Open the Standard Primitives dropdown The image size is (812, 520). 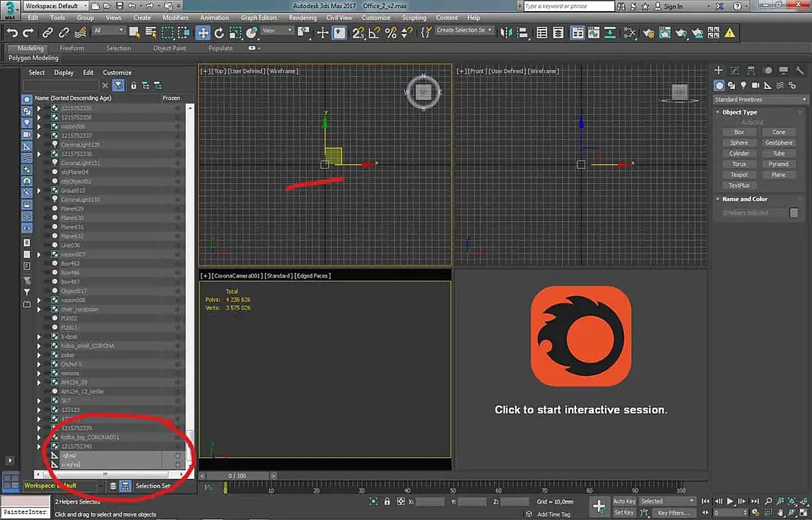(760, 100)
